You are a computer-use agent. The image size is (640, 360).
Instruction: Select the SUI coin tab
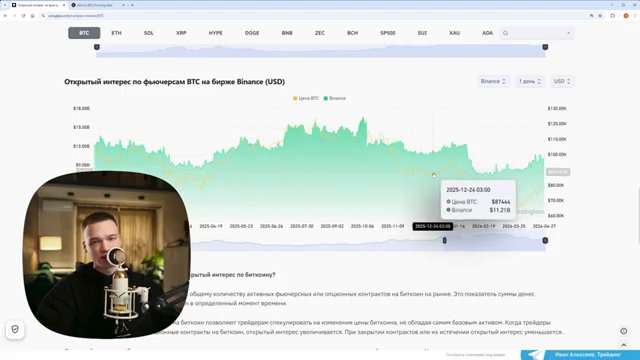coord(422,33)
